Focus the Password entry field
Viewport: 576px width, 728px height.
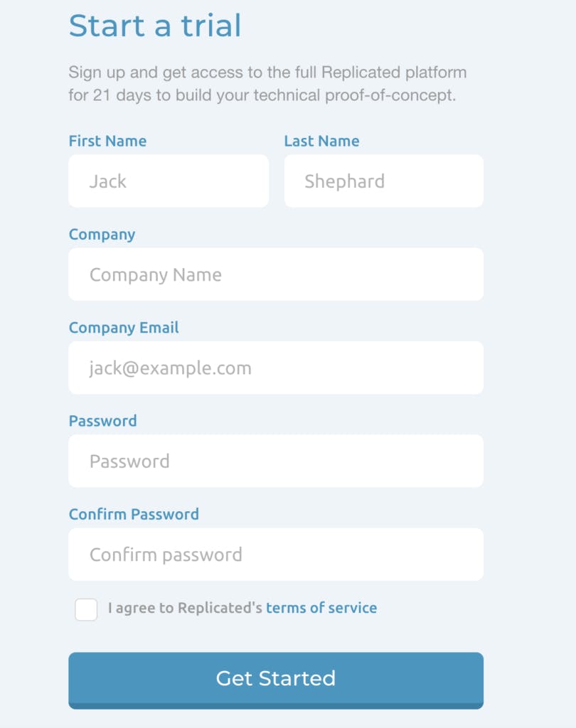[276, 461]
